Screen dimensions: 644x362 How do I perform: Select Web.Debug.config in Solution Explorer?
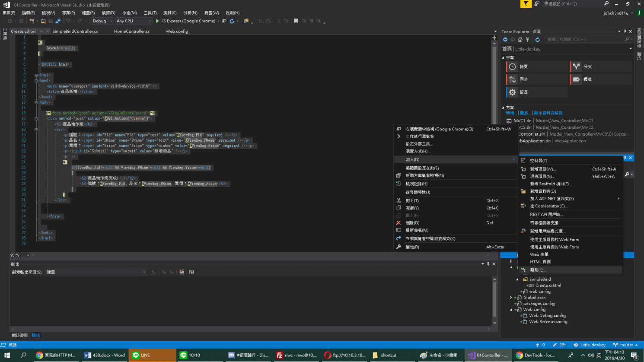click(547, 316)
